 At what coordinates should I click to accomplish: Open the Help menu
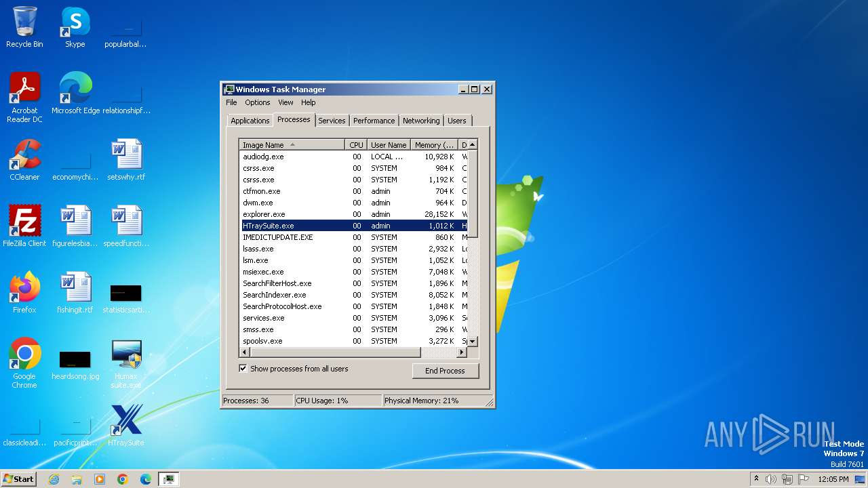coord(309,102)
